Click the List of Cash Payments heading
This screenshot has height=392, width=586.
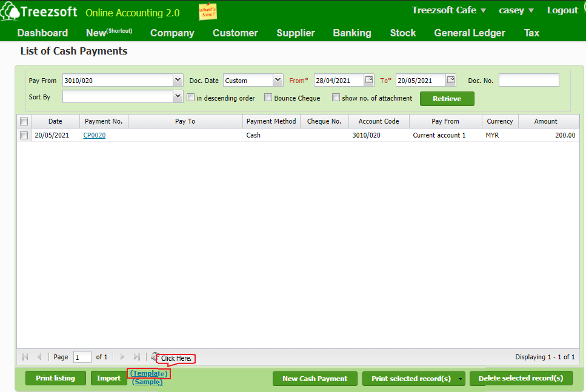74,51
